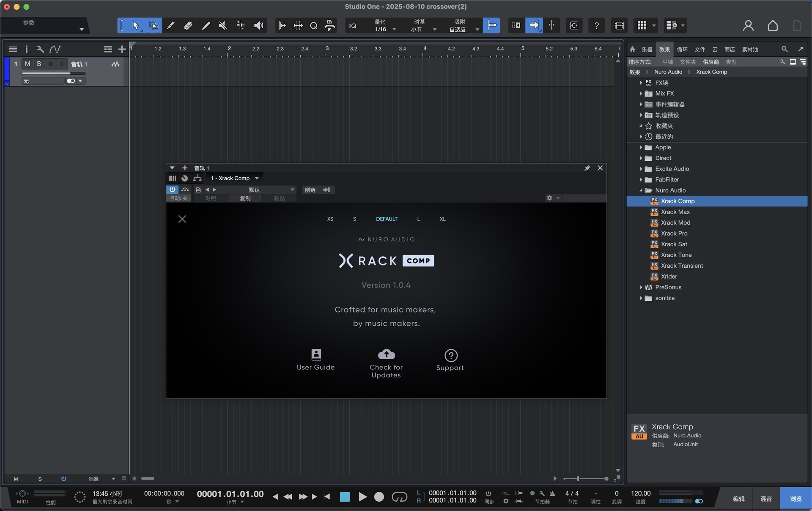Open the IQ quantize panel

[353, 26]
